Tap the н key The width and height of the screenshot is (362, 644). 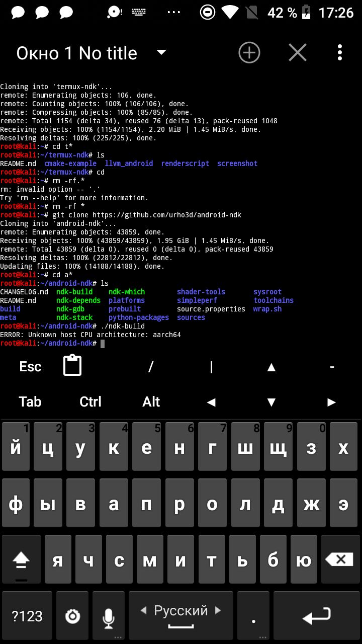[x=179, y=446]
